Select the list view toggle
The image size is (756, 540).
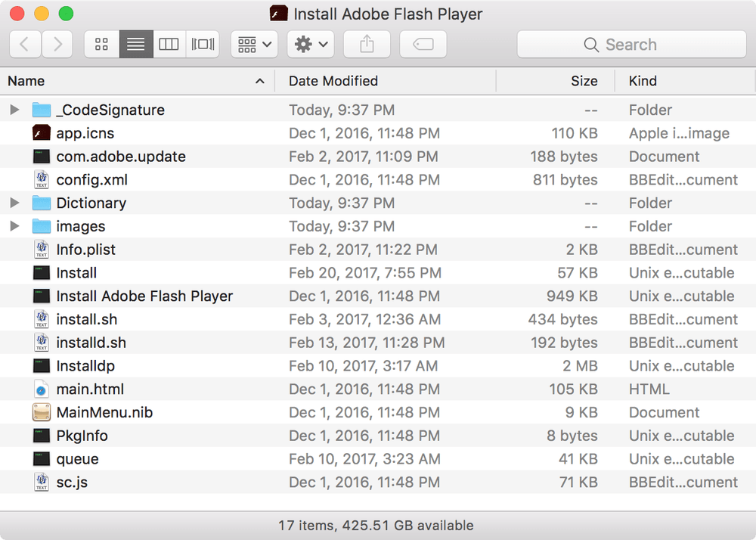coord(136,45)
